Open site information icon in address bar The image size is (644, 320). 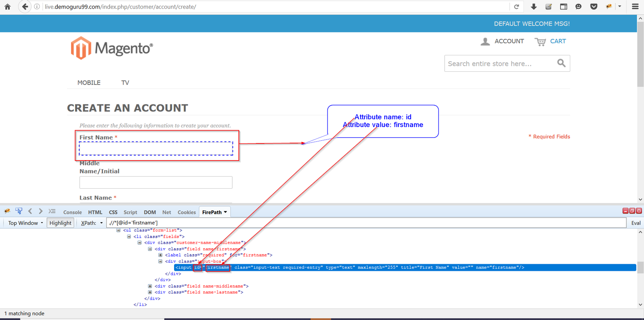click(37, 7)
